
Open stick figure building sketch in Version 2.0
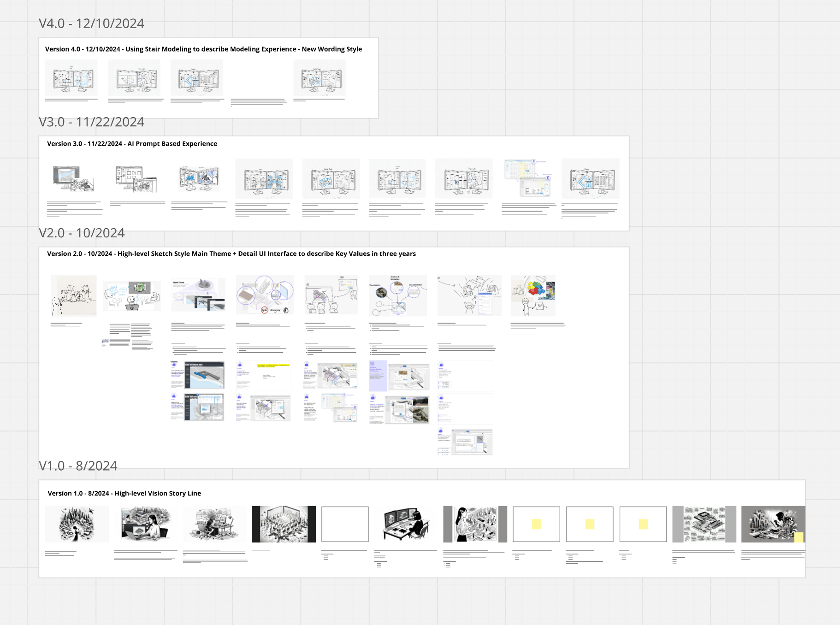pos(74,296)
